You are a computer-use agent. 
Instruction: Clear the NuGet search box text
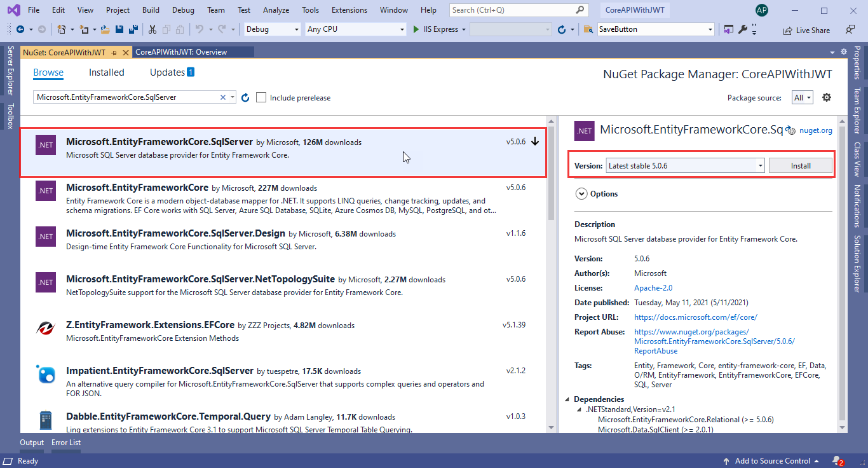tap(223, 97)
